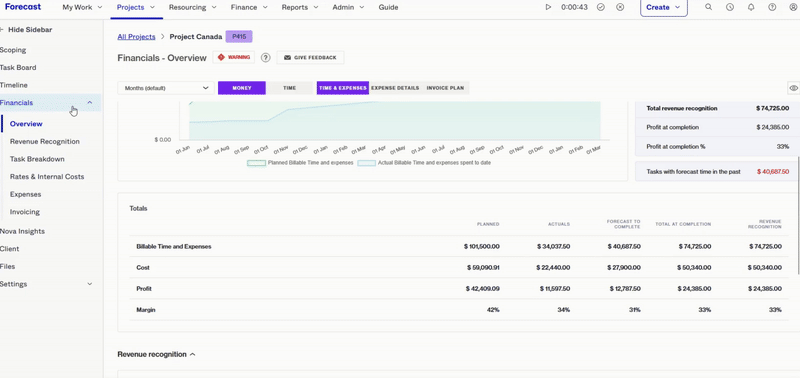This screenshot has width=800, height=378.
Task: Open Files in sidebar
Action: coord(8,266)
